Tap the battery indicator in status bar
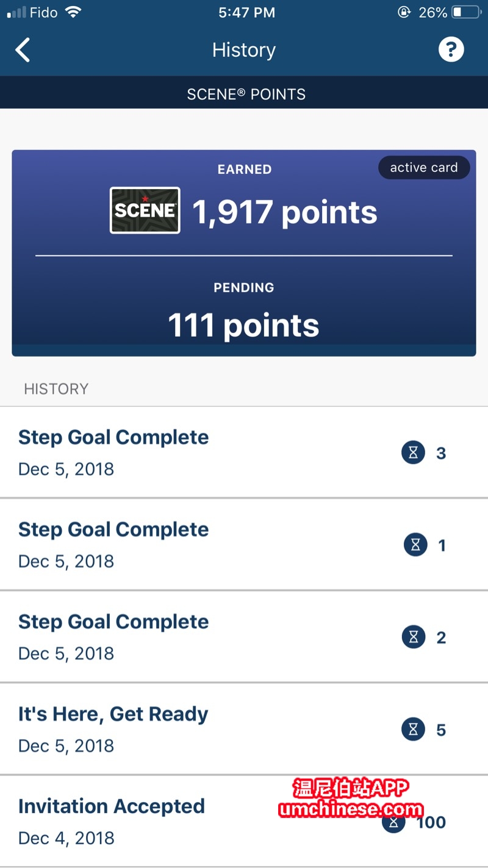 coord(465,12)
